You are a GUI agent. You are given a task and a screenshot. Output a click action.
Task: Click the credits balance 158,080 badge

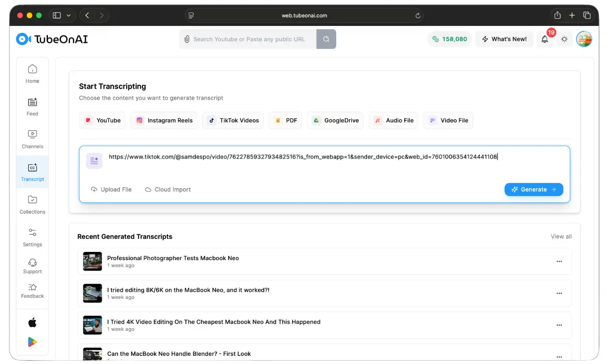click(449, 39)
